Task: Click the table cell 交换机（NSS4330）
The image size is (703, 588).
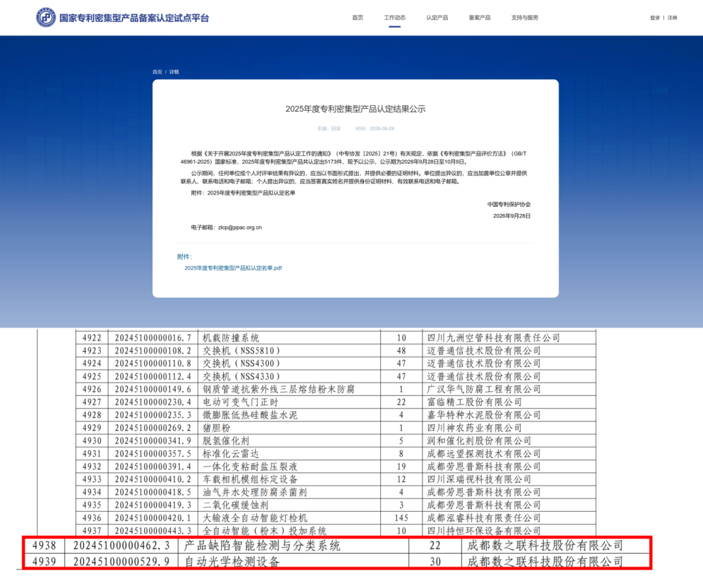Action: [x=241, y=377]
